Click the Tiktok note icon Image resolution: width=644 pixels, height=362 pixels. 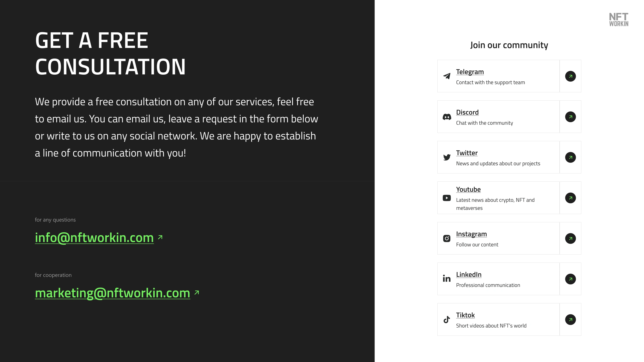point(447,319)
